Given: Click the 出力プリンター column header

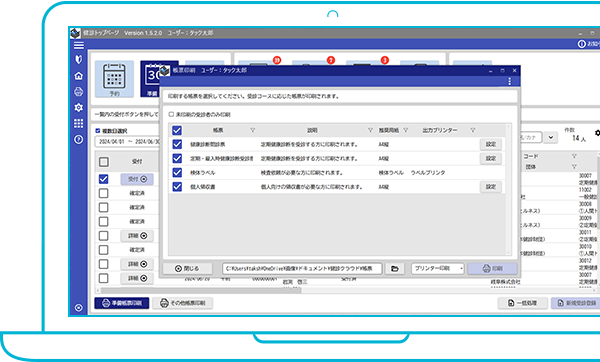Looking at the screenshot, I should (440, 130).
